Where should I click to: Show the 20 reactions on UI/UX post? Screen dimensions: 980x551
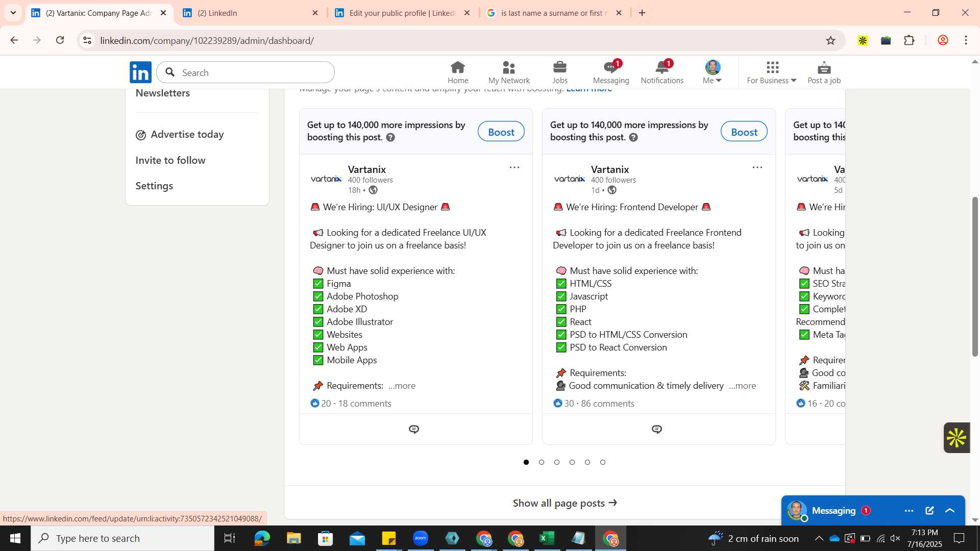click(x=321, y=404)
